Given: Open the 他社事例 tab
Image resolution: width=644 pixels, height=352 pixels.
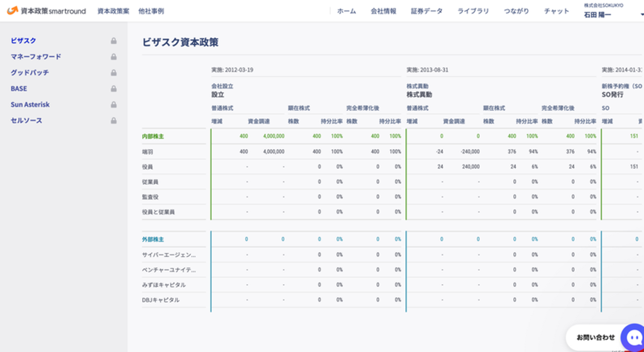Looking at the screenshot, I should point(151,11).
